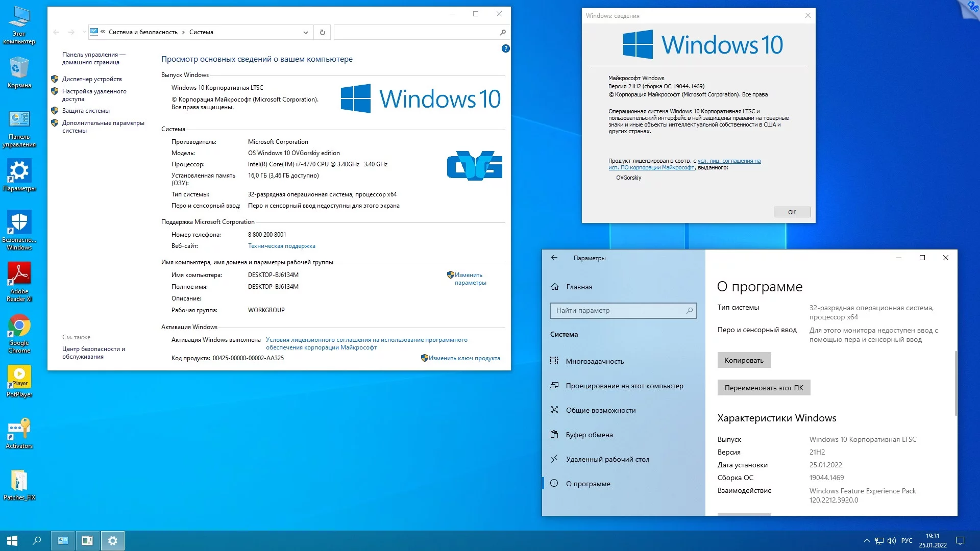This screenshot has width=980, height=551.
Task: Open Система section in Параметры sidebar
Action: tap(563, 334)
